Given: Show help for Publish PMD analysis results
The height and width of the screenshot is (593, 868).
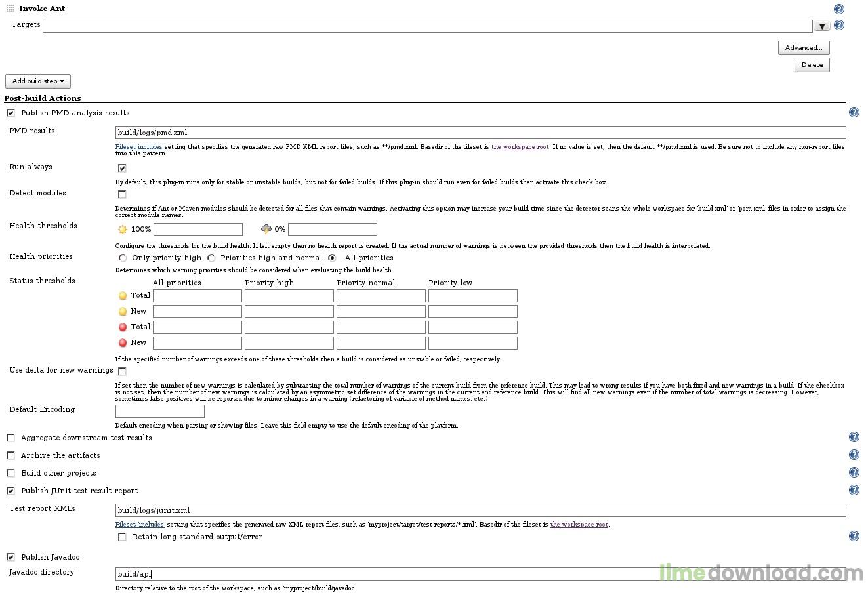Looking at the screenshot, I should [854, 113].
